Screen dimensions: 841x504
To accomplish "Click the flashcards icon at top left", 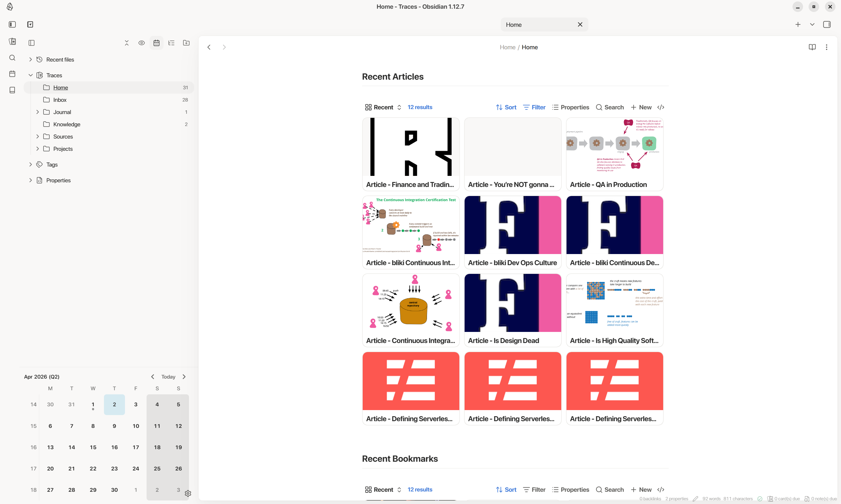I will pyautogui.click(x=12, y=41).
